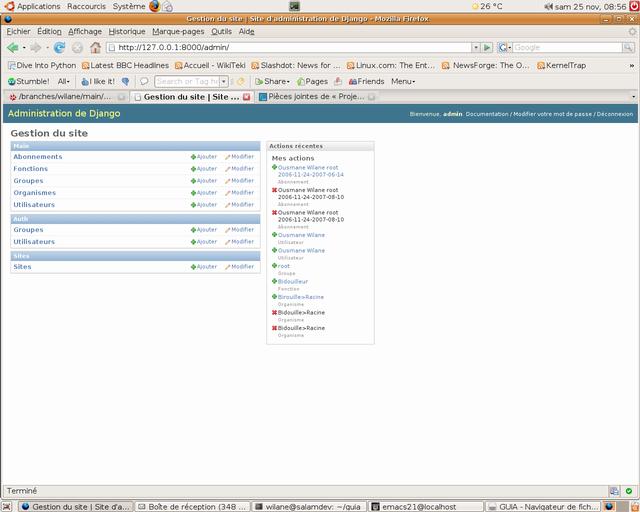Image resolution: width=640 pixels, height=512 pixels.
Task: Click the I like it! thumbs-up
Action: 98,81
